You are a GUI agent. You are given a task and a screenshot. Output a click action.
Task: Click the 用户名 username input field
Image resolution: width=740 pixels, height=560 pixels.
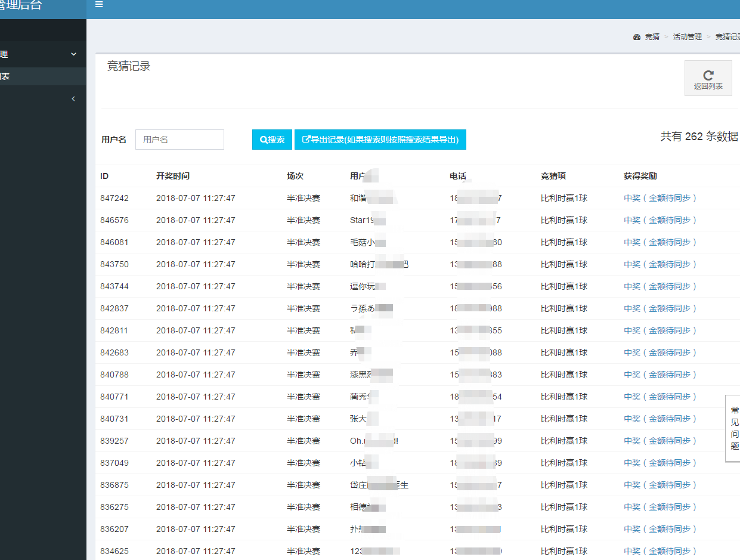tap(179, 139)
